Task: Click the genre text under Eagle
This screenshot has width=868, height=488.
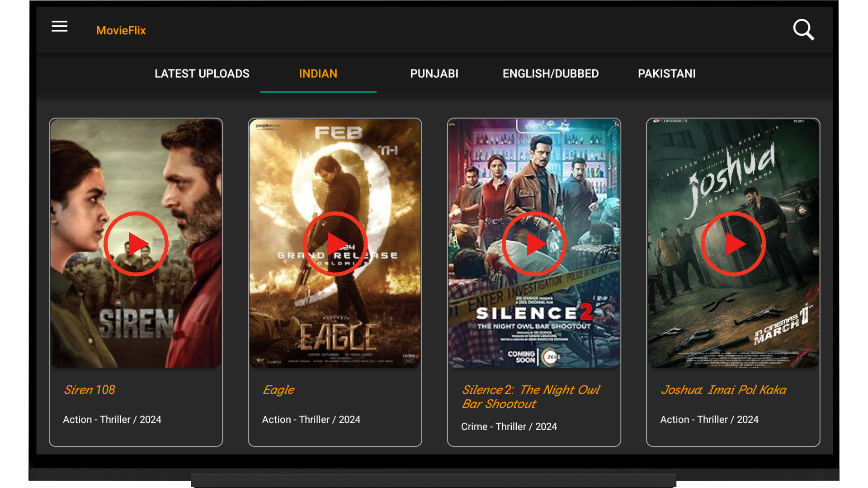Action: point(311,419)
